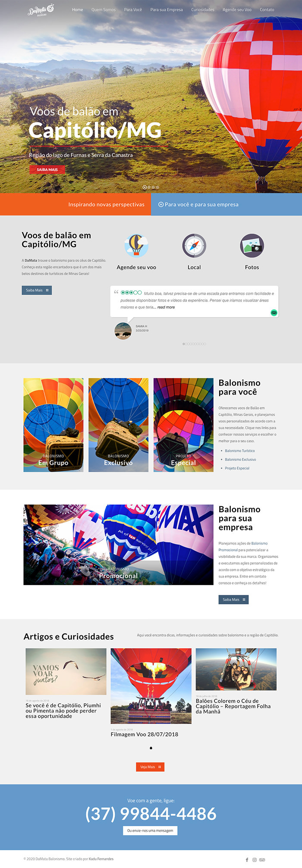Click the TripAdvisor badge on the review
The width and height of the screenshot is (302, 868).
point(274,312)
